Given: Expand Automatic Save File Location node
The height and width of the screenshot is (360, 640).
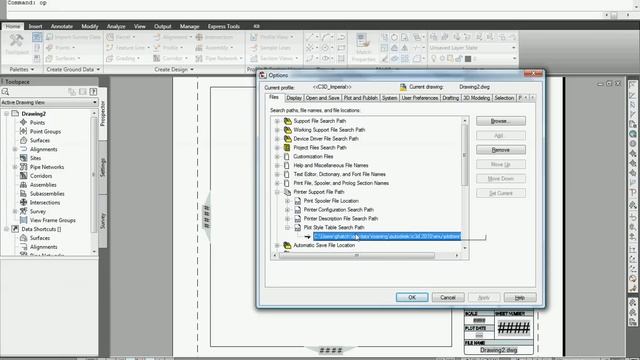Looking at the screenshot, I should click(x=277, y=245).
